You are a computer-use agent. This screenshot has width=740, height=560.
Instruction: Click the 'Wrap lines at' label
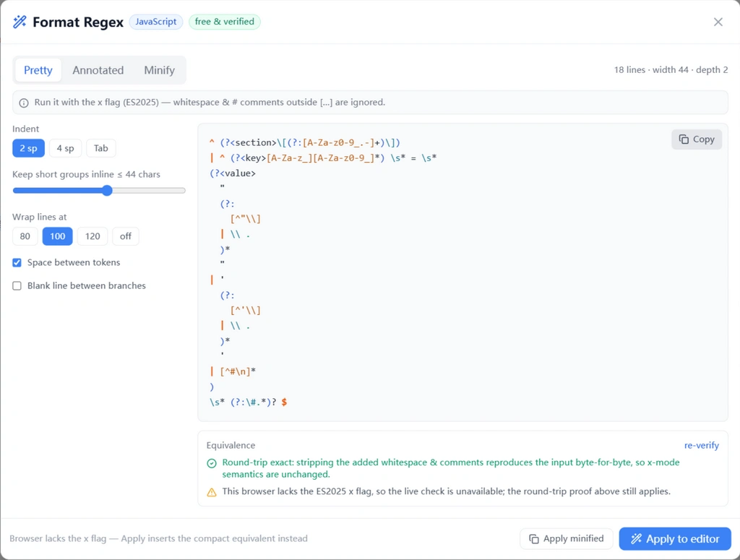coord(40,217)
